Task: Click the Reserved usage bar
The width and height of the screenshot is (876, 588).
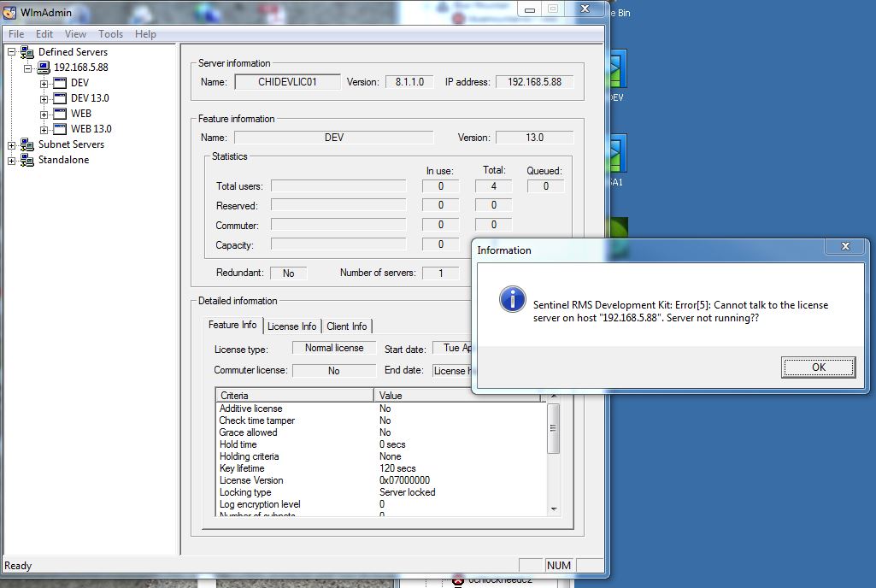Action: click(x=338, y=205)
